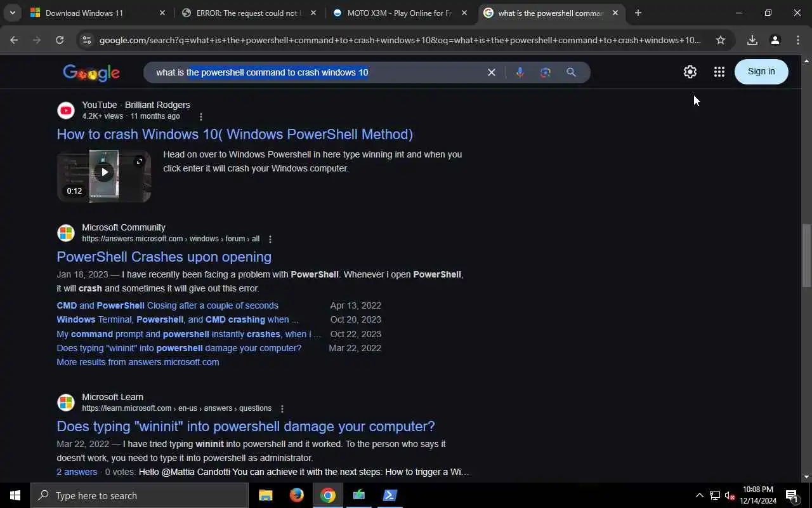
Task: Click the page vertical scrollbar thumb
Action: (806, 255)
